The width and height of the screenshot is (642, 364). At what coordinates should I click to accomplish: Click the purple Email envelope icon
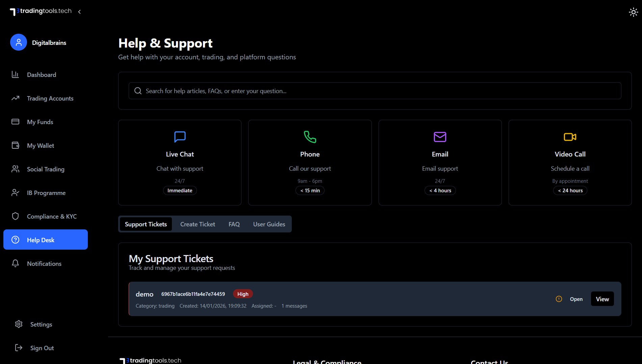(440, 137)
